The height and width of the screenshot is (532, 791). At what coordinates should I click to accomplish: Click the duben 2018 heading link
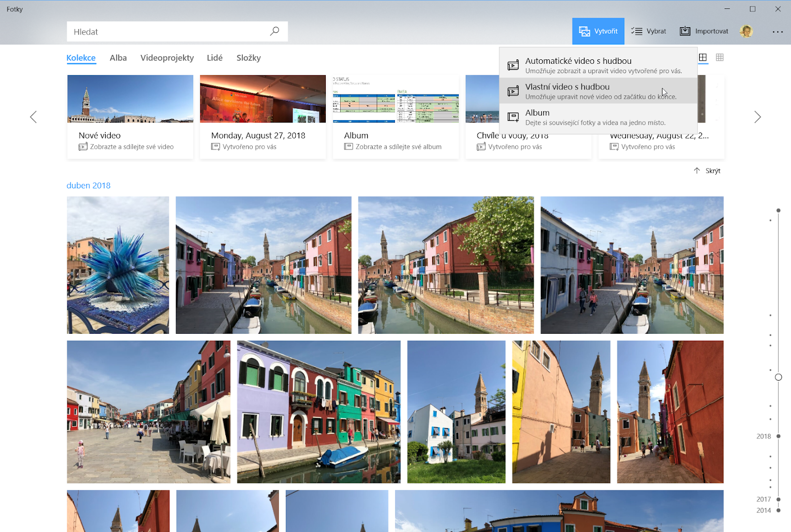coord(88,185)
